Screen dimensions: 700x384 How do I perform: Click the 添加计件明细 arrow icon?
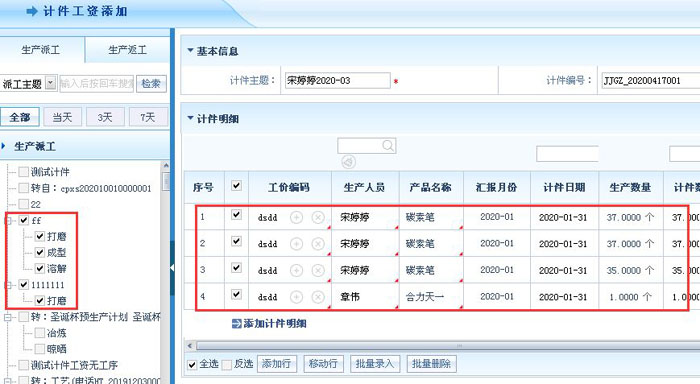pos(237,324)
